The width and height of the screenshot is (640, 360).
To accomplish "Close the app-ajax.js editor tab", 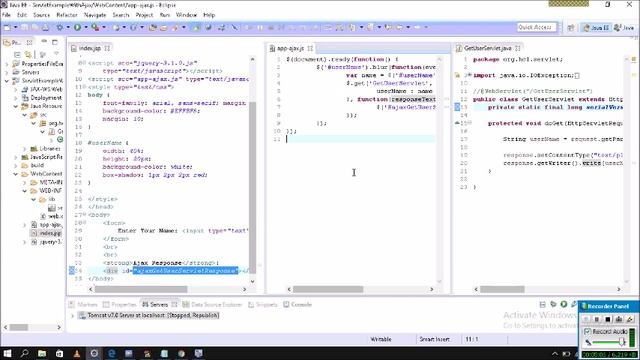I will [311, 48].
